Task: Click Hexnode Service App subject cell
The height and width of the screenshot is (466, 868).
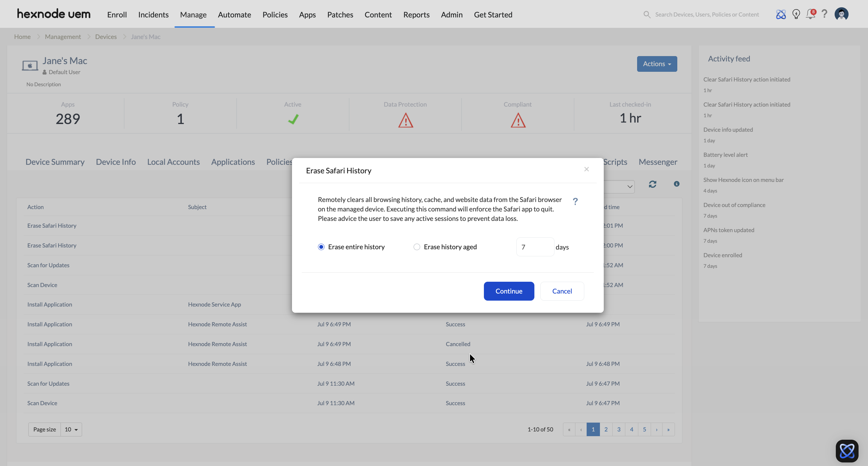Action: tap(214, 304)
